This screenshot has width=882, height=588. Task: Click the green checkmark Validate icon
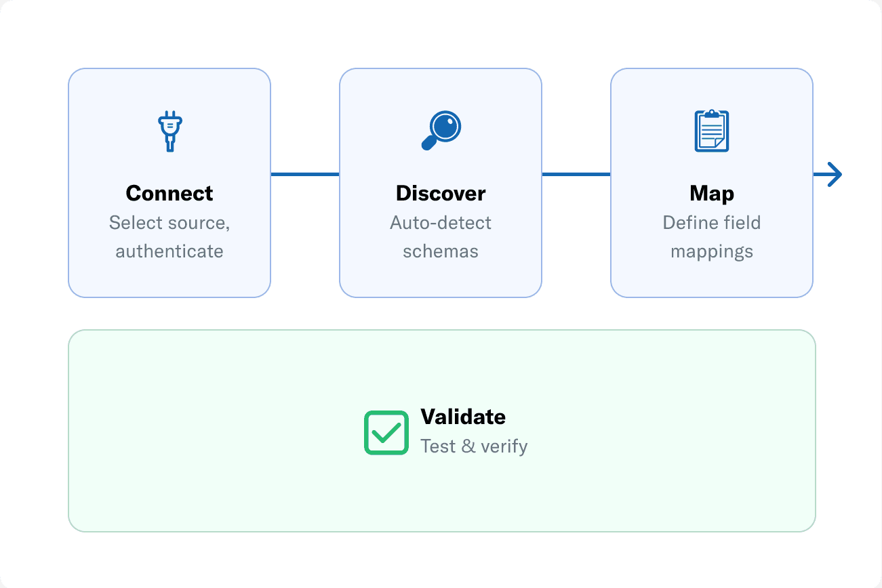386,432
